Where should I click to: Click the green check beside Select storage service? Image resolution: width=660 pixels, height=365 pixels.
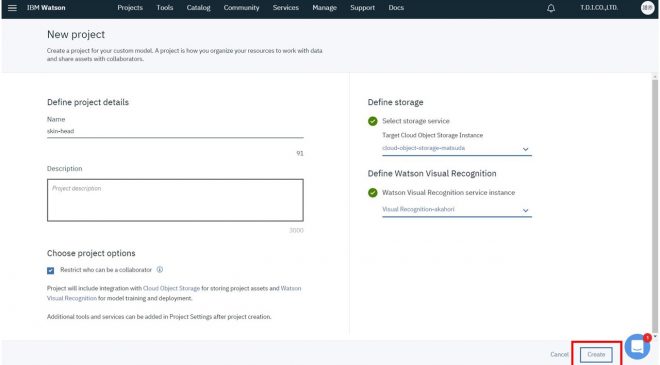[x=373, y=121]
